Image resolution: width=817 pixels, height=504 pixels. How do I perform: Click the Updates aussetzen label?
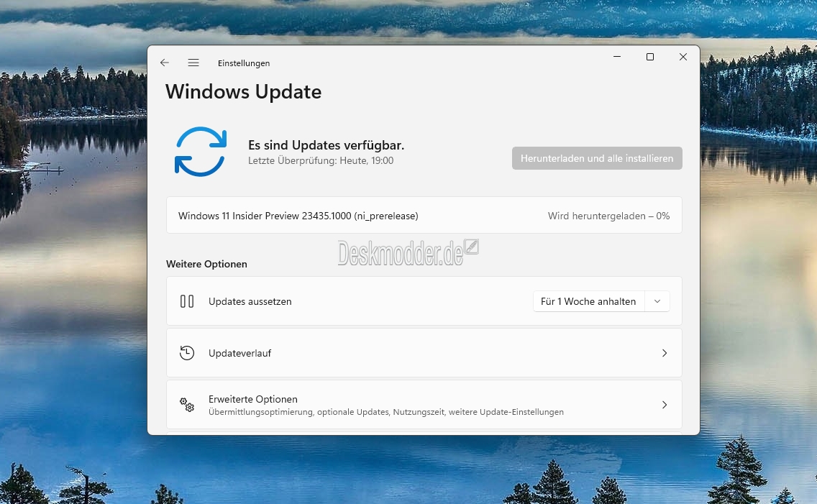click(x=250, y=301)
